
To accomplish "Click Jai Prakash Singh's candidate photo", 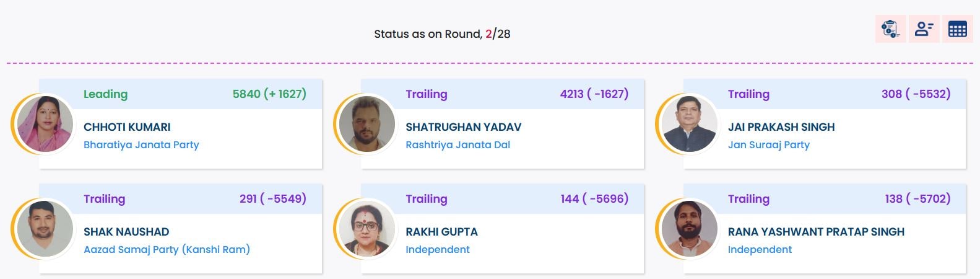I will coord(689,125).
